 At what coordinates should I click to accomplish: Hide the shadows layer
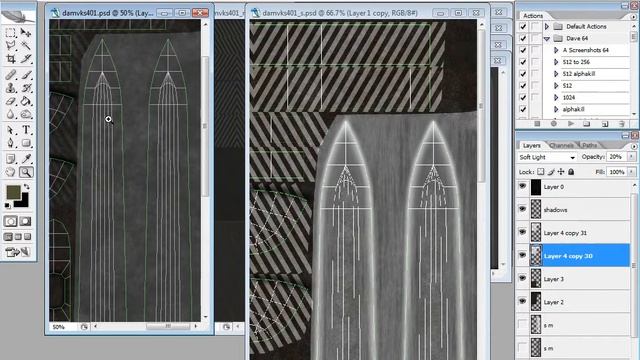point(522,209)
